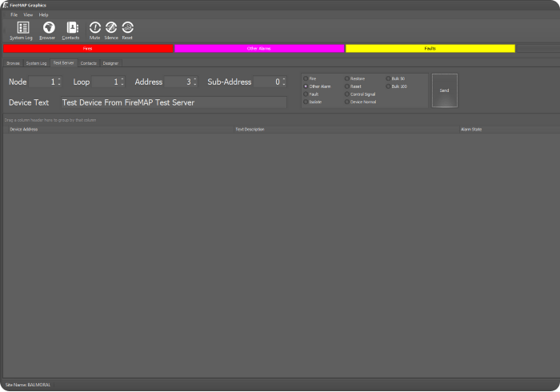Adjust the Node number spinner arrows

click(59, 82)
